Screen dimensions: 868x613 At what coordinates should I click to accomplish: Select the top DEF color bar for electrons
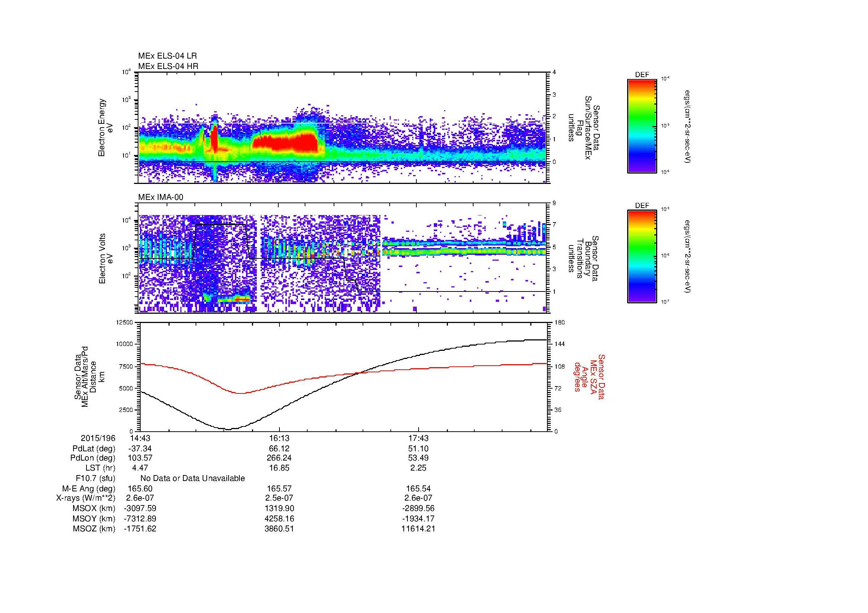[642, 126]
